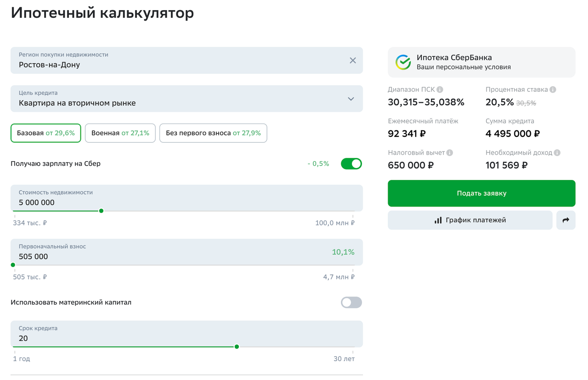Select the Военная от 27,1% program
The height and width of the screenshot is (380, 588).
[x=120, y=133]
